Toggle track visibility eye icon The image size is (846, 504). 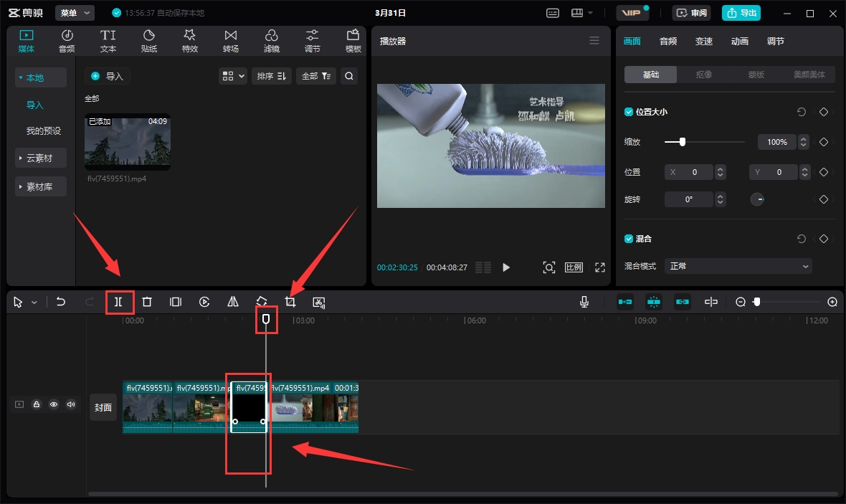pos(54,404)
